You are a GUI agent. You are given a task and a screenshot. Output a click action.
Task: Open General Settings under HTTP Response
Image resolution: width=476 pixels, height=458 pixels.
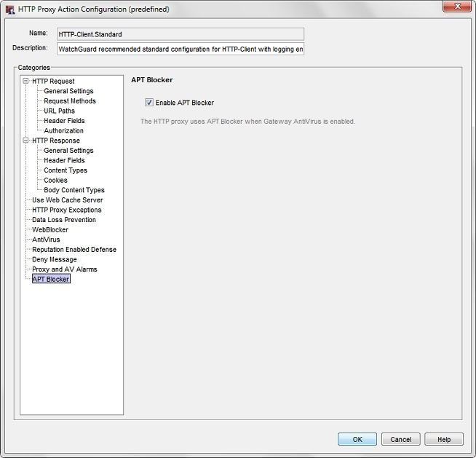[68, 150]
